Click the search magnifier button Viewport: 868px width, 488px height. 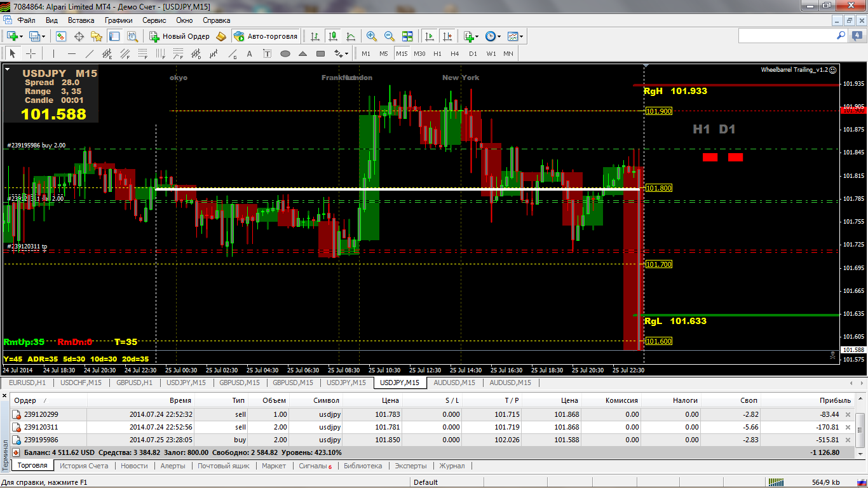(841, 36)
